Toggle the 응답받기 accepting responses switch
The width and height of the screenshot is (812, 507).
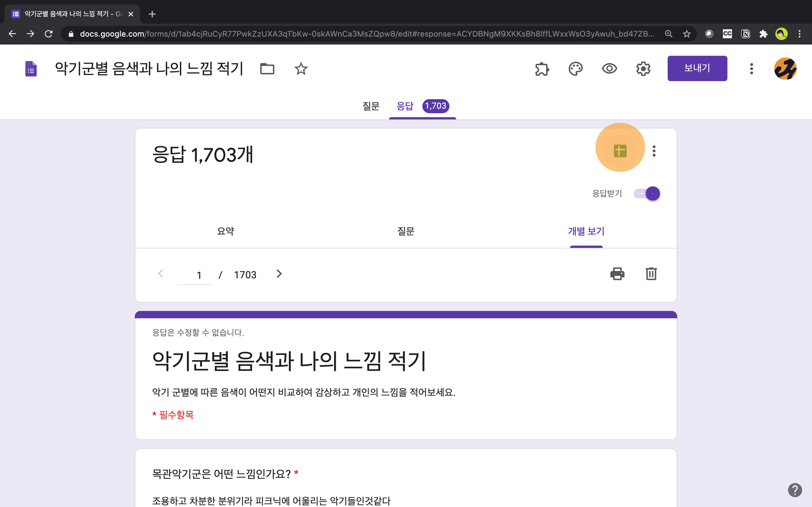pos(647,194)
